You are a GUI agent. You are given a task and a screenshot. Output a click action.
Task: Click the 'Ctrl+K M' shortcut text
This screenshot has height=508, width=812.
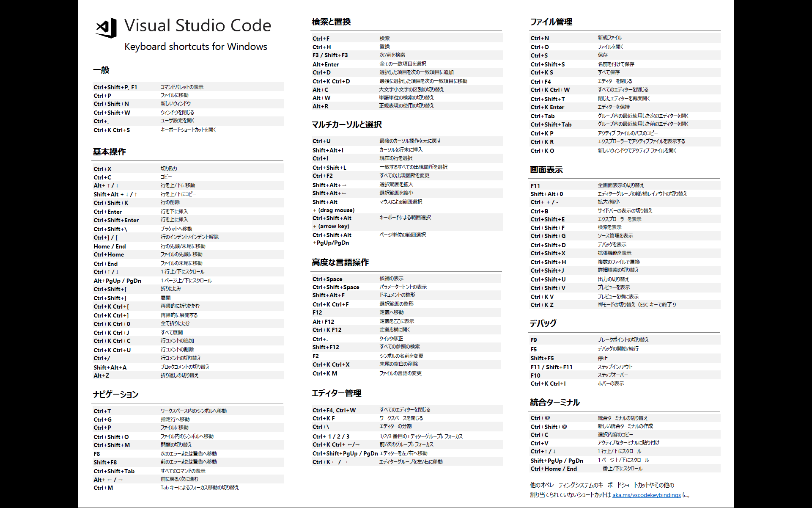coord(325,373)
